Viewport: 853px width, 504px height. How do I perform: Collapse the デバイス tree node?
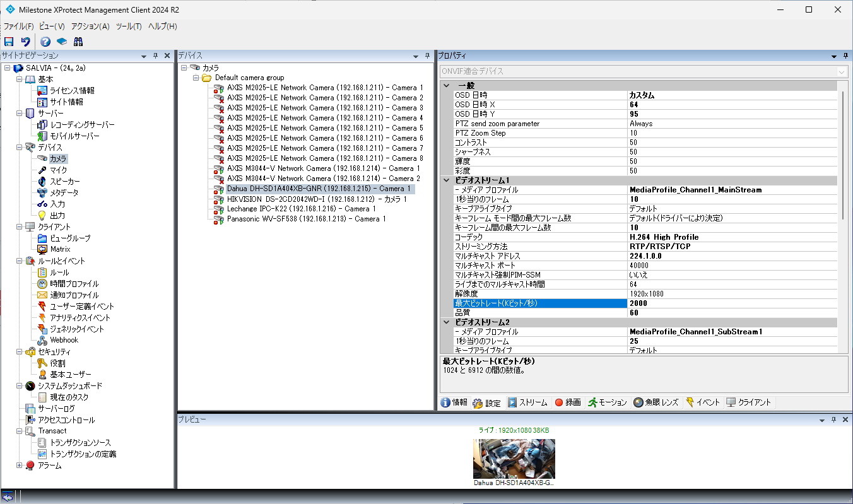click(x=19, y=148)
